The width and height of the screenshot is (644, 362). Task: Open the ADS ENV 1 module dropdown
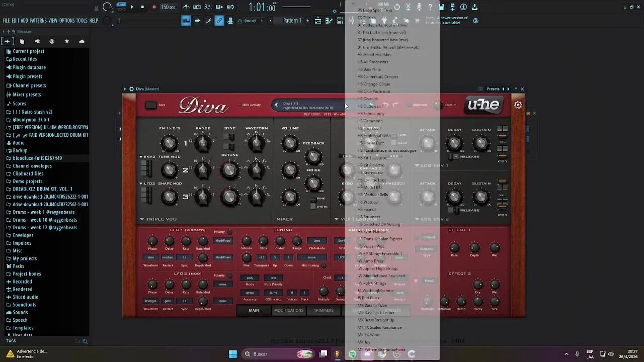(x=432, y=165)
